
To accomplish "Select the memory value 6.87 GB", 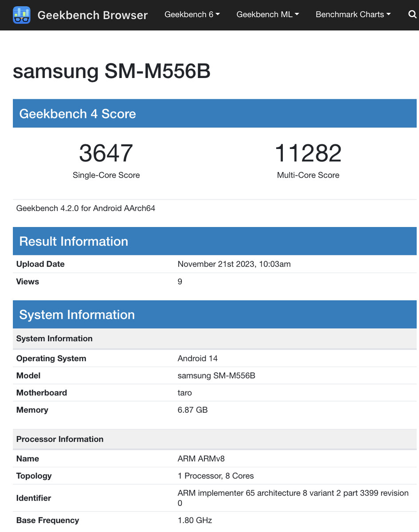I will [192, 410].
